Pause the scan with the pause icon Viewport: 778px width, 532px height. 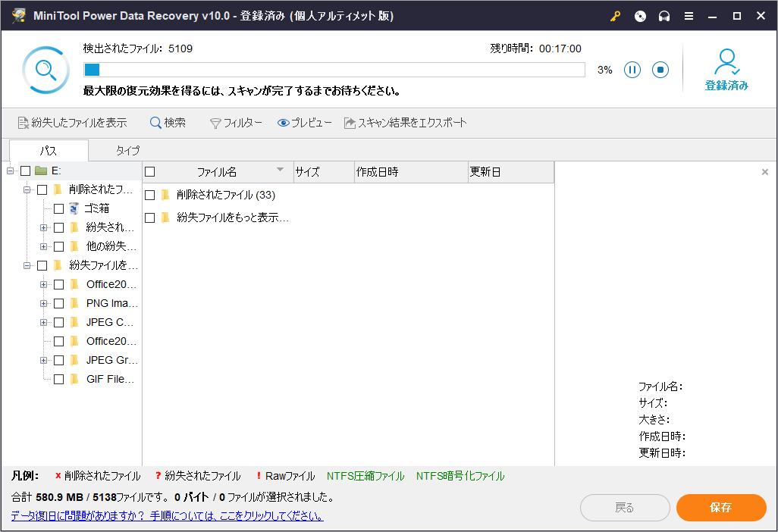tap(632, 70)
